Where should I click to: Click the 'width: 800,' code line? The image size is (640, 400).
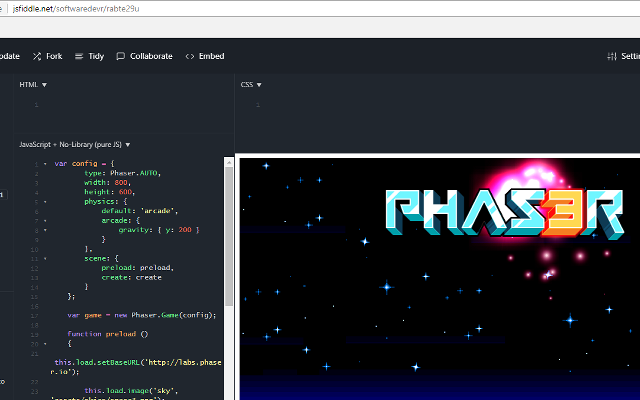click(x=107, y=182)
